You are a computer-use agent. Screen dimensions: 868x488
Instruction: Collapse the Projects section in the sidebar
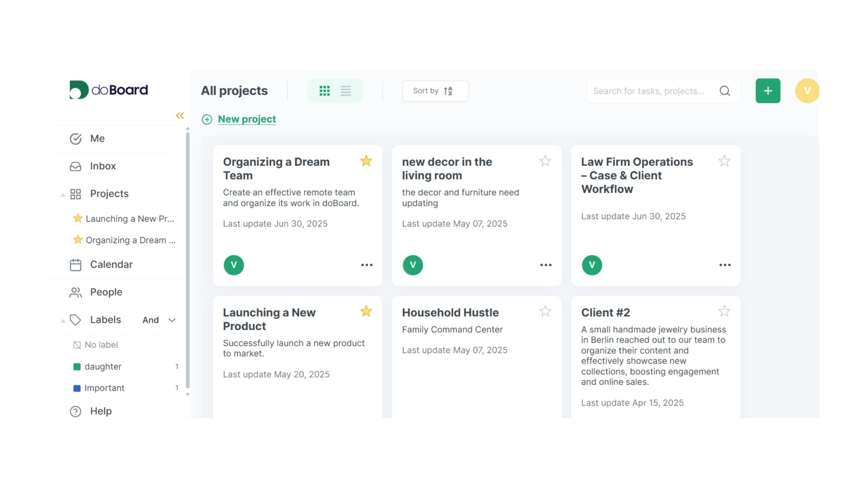(63, 194)
